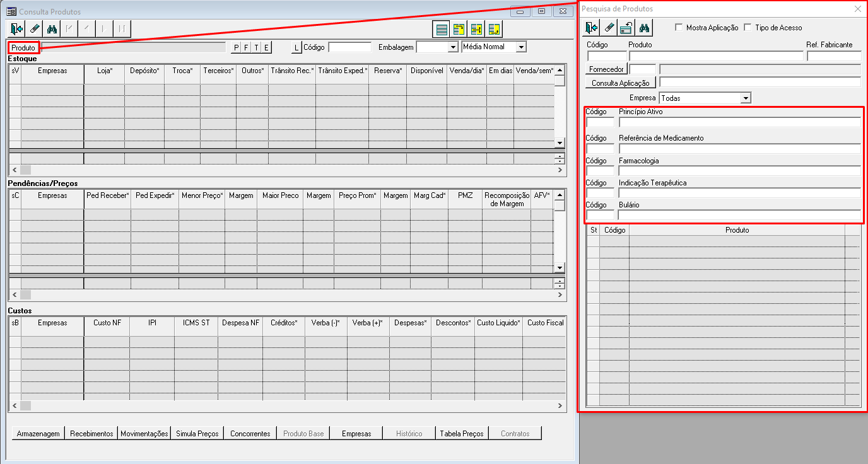Click the card return icon in Pesquisa de Produtos
868x464 pixels.
coord(626,27)
